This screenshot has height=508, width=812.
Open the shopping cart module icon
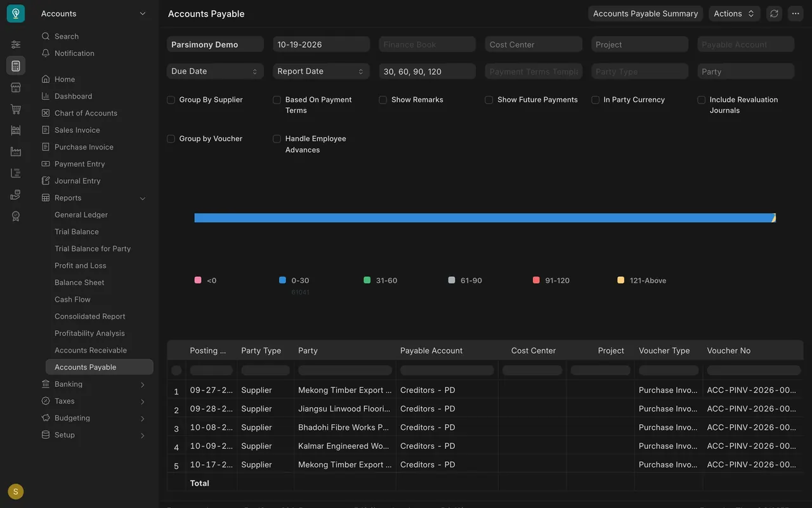pyautogui.click(x=16, y=109)
